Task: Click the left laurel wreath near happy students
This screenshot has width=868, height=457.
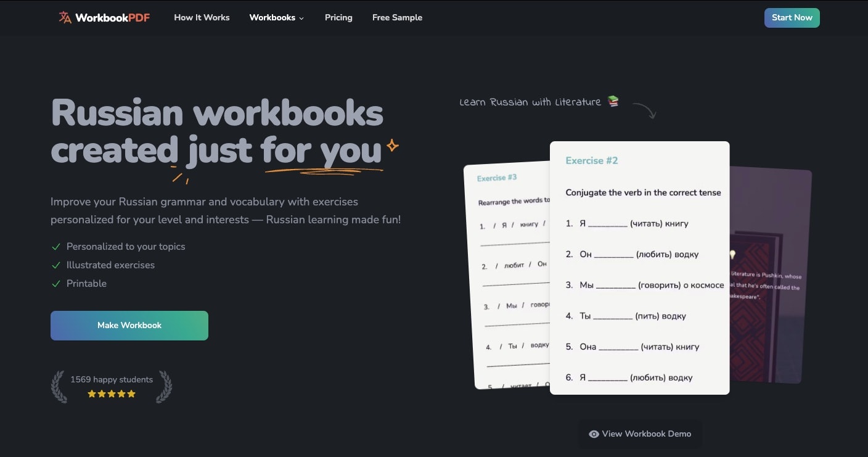Action: pos(59,387)
